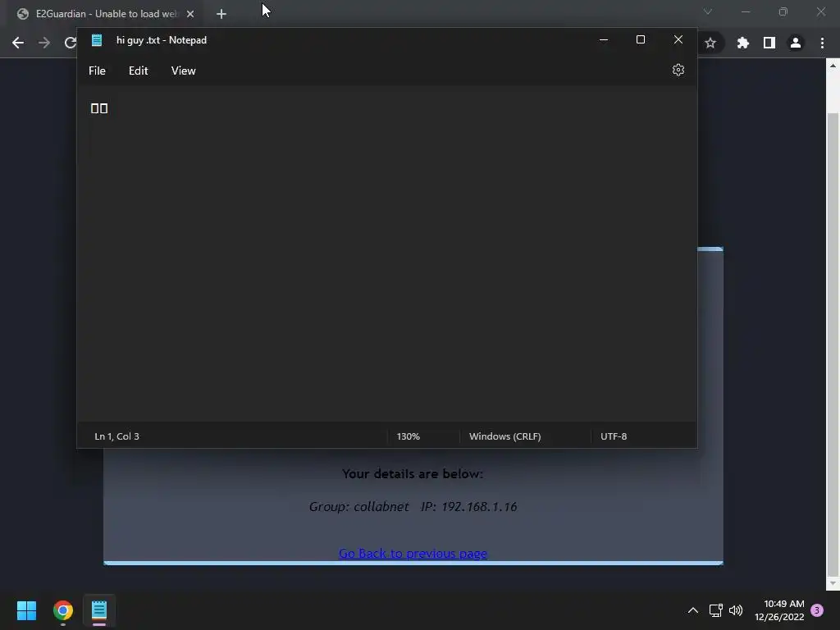Viewport: 840px width, 630px height.
Task: Click IP: 192.168.1.16 text
Action: 468,507
